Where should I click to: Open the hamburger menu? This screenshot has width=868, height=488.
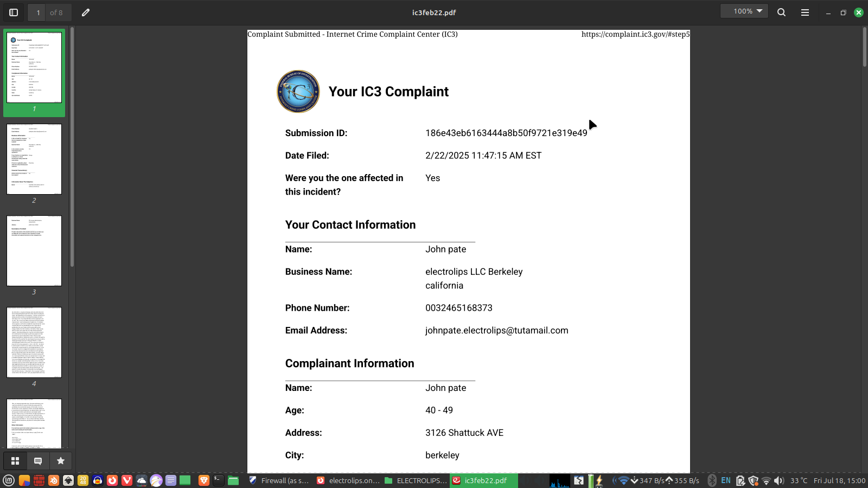click(805, 12)
